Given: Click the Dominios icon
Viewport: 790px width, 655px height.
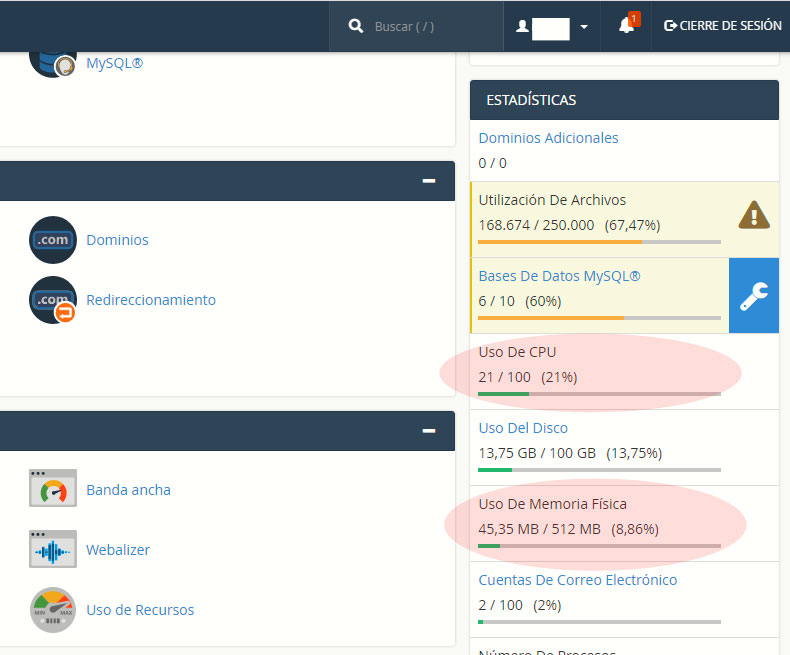Looking at the screenshot, I should (53, 240).
